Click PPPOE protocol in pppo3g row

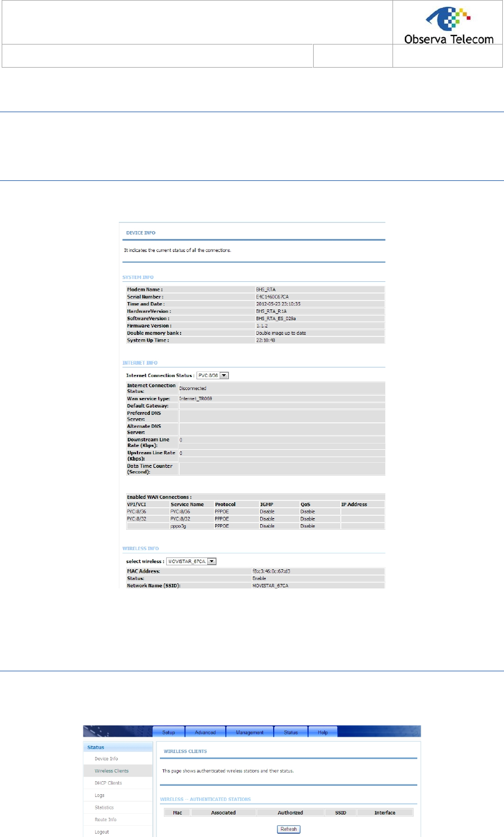pyautogui.click(x=222, y=526)
